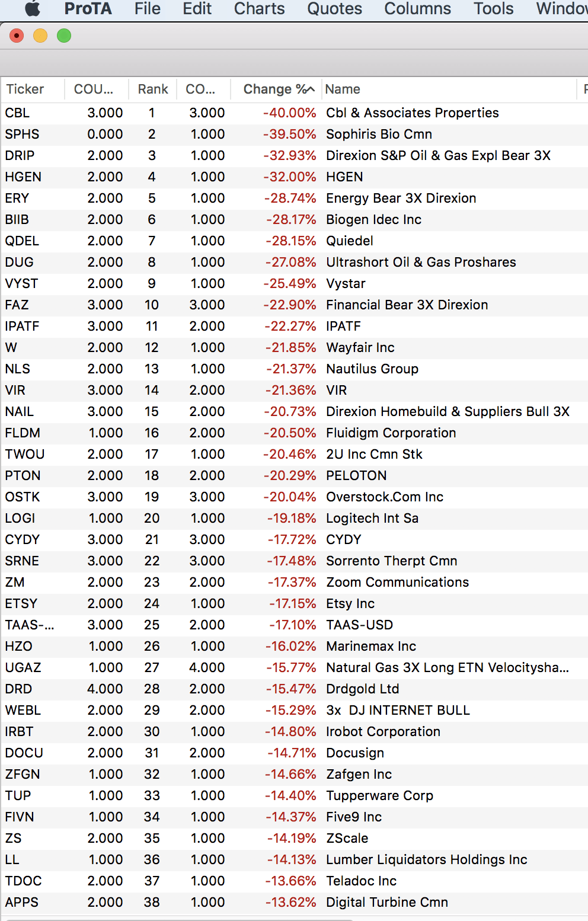The height and width of the screenshot is (921, 588).
Task: Select the CBL Cbl & Associates Properties row
Action: [237, 113]
